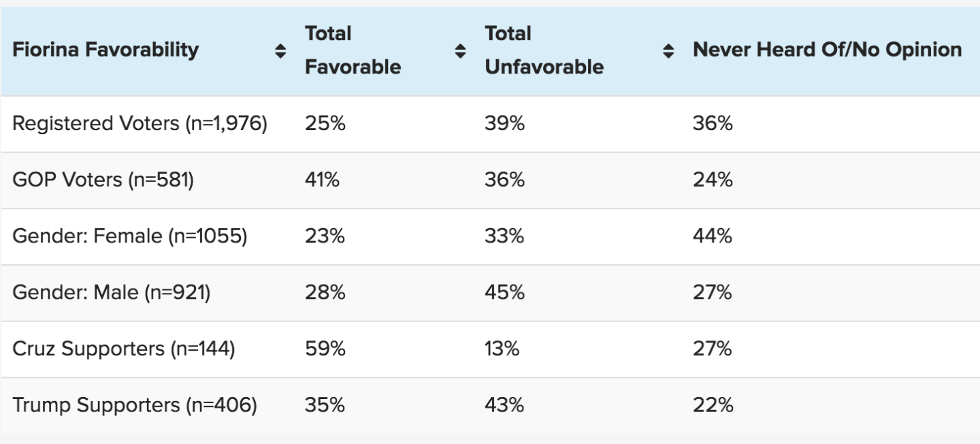
Task: Select the Trump Supporters (n=406) row label
Action: point(135,406)
